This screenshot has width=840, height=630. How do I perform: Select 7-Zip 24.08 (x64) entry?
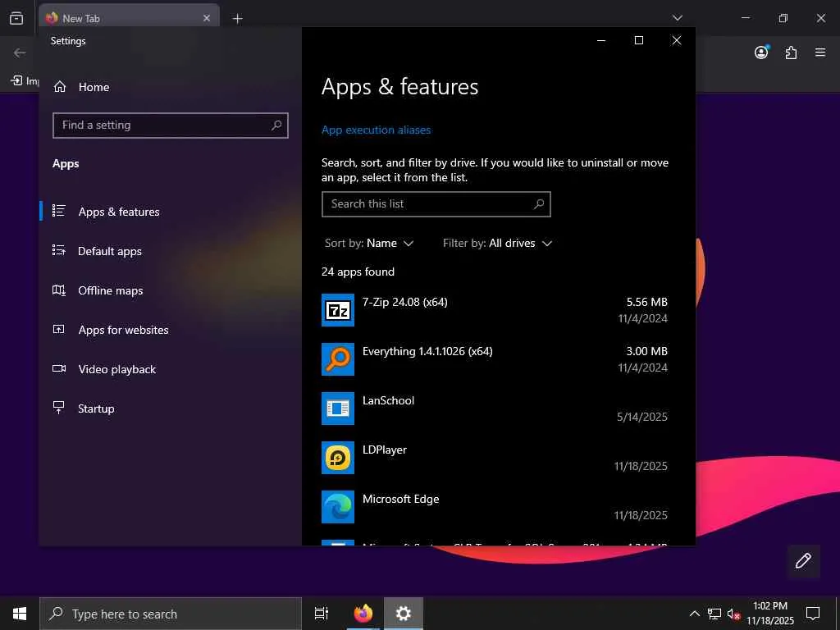[x=495, y=309]
